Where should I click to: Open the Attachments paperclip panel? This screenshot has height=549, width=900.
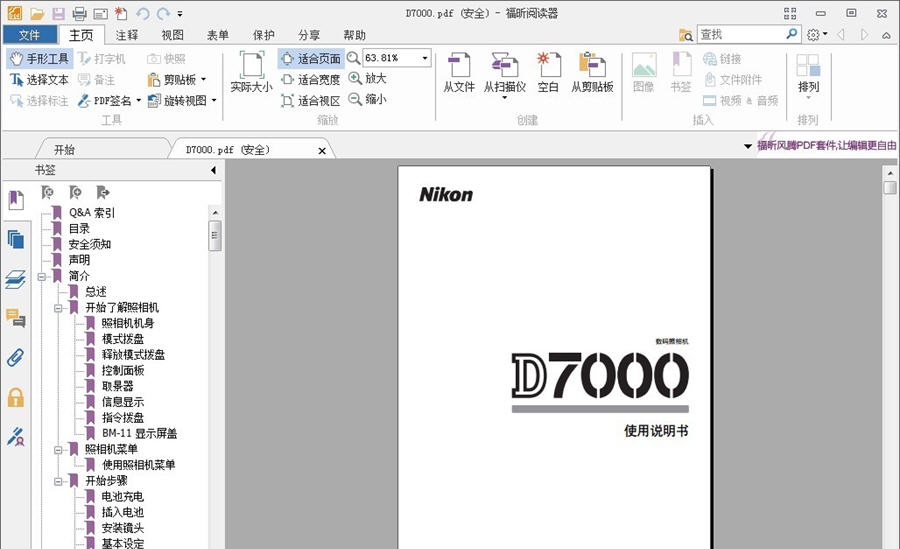pyautogui.click(x=15, y=357)
